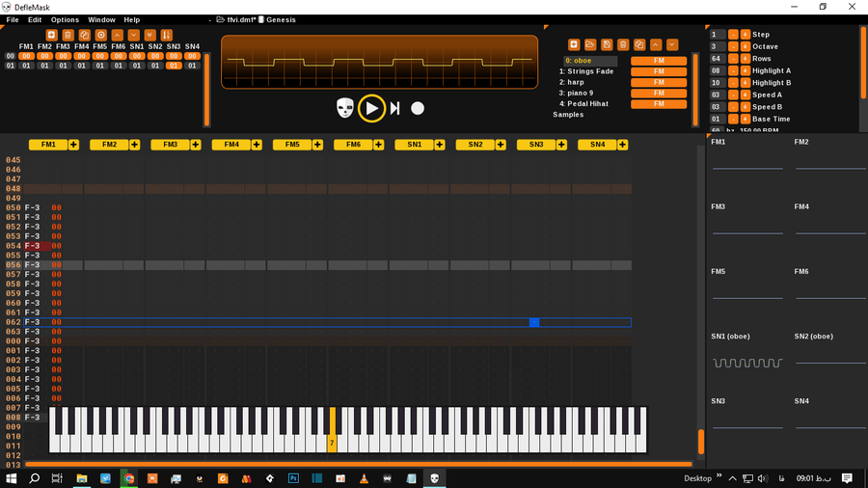This screenshot has height=488, width=868.
Task: Open an instrument file with the folder icon
Action: point(590,44)
